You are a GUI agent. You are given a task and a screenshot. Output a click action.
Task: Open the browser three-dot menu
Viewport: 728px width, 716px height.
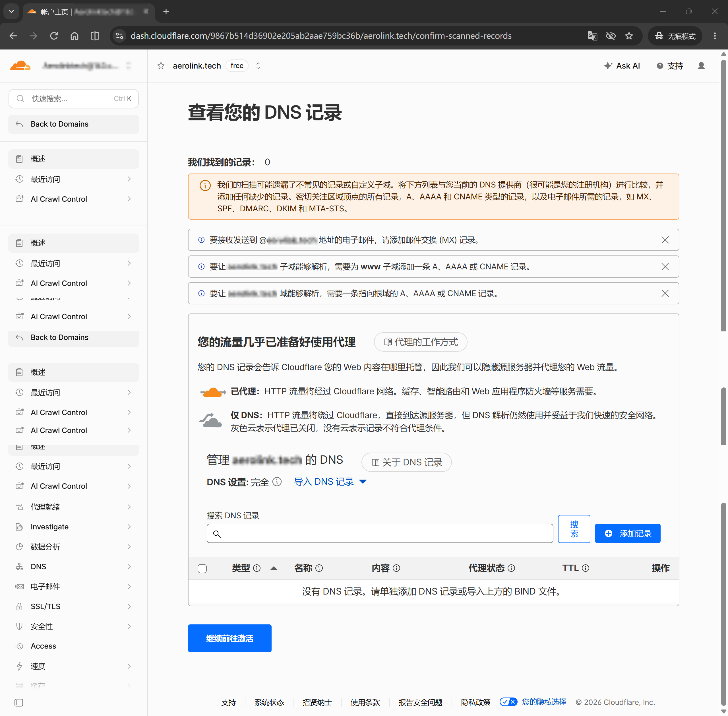(715, 36)
